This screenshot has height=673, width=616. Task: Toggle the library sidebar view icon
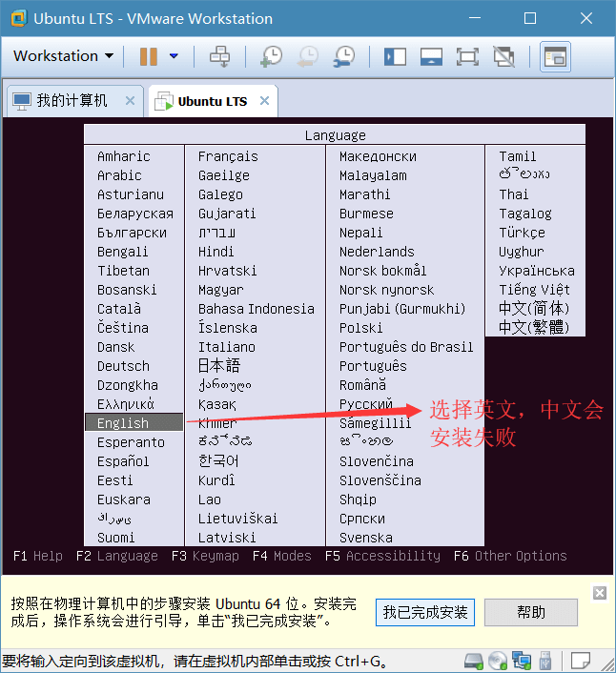pyautogui.click(x=395, y=56)
